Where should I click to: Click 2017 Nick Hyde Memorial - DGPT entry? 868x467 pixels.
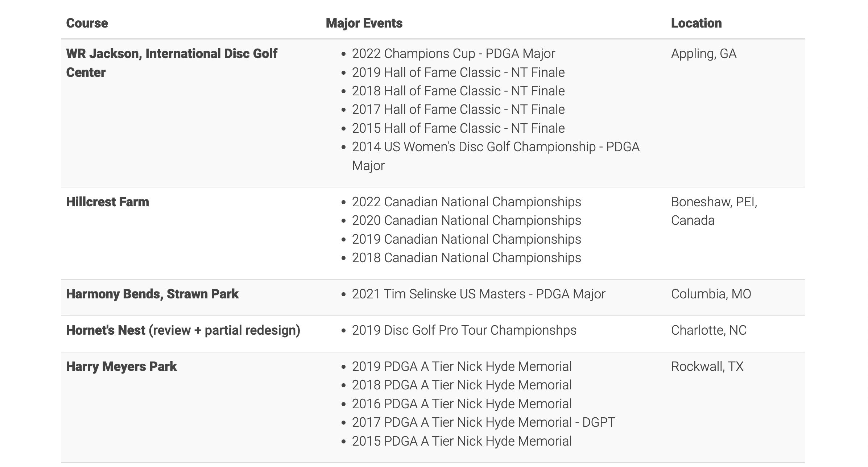(x=483, y=422)
